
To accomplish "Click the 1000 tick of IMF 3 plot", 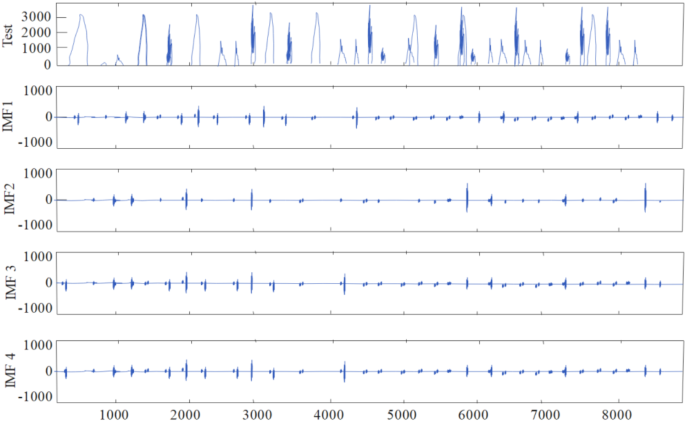I will coord(38,256).
